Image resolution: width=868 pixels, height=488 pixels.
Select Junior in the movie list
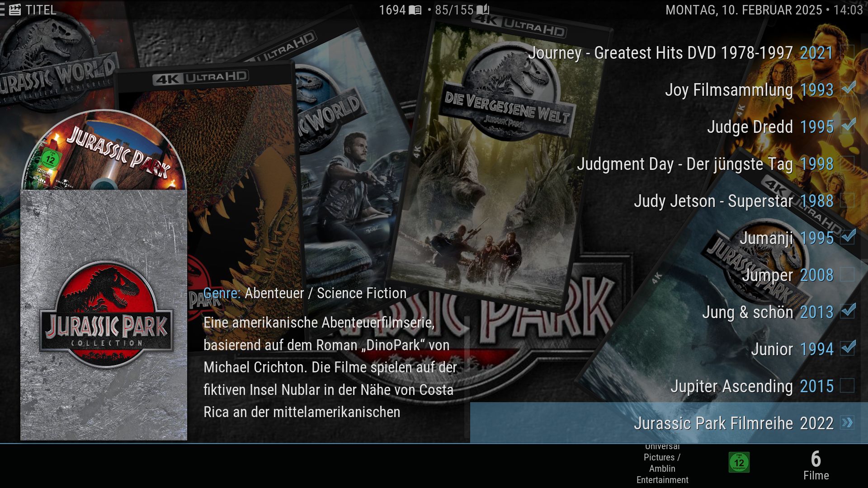669,349
